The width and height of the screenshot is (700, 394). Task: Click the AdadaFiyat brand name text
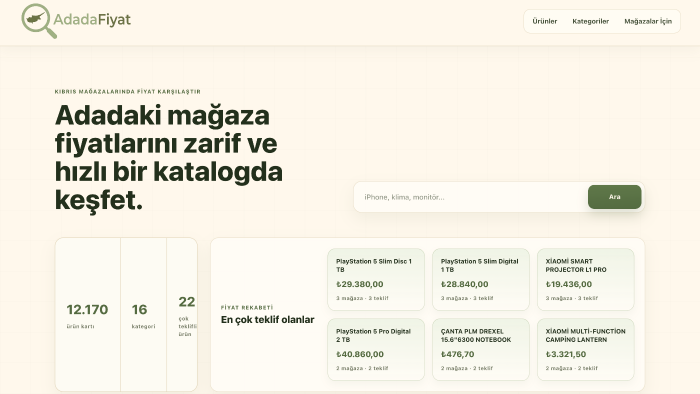click(92, 20)
